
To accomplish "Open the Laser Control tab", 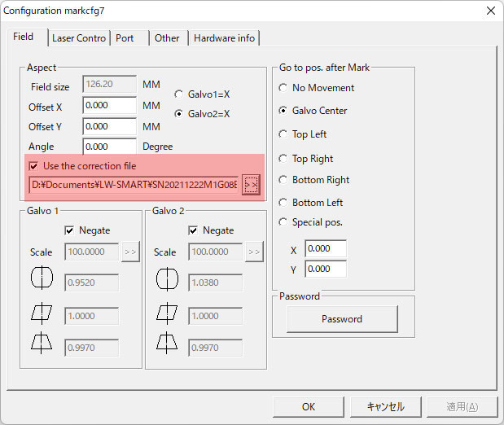I will (x=79, y=38).
